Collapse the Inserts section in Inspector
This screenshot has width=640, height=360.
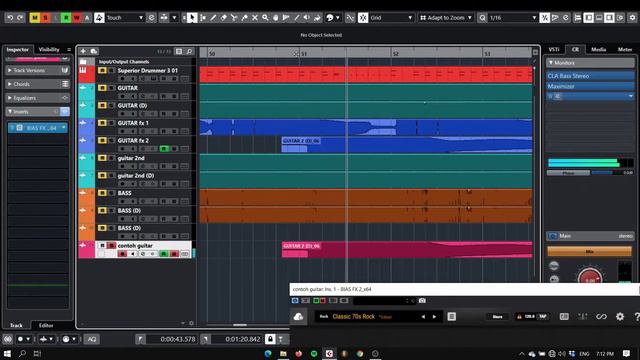[10, 111]
